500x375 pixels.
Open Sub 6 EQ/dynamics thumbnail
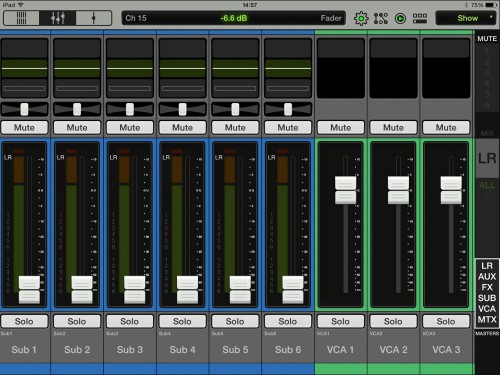click(x=288, y=68)
